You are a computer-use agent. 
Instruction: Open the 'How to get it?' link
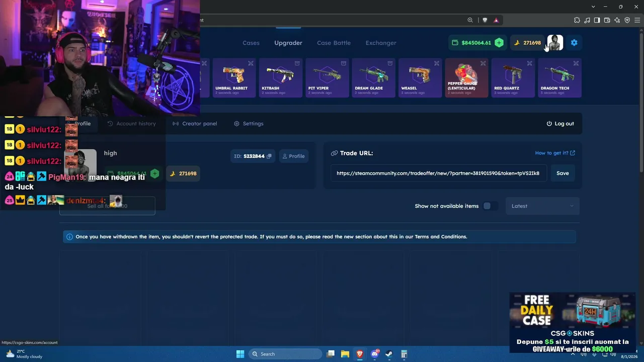(555, 153)
